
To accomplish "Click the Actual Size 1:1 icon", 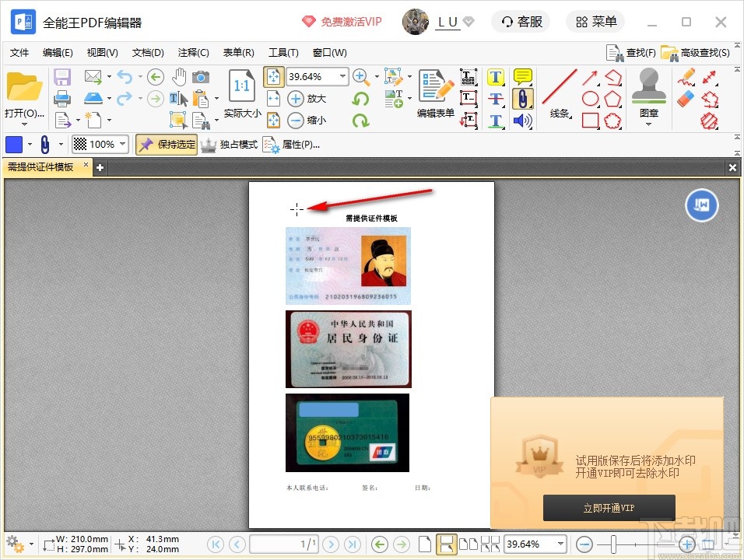I will (x=242, y=86).
